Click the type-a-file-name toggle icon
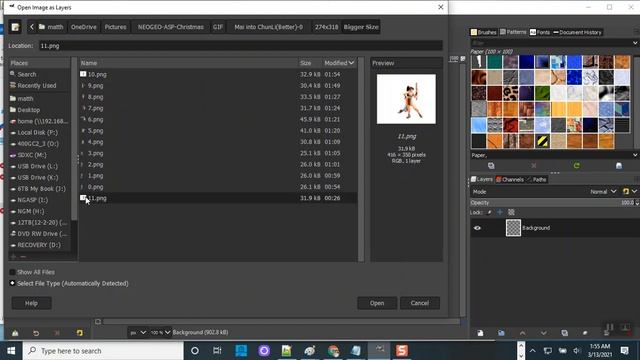Screen dimensions: 640x360 pos(15,27)
